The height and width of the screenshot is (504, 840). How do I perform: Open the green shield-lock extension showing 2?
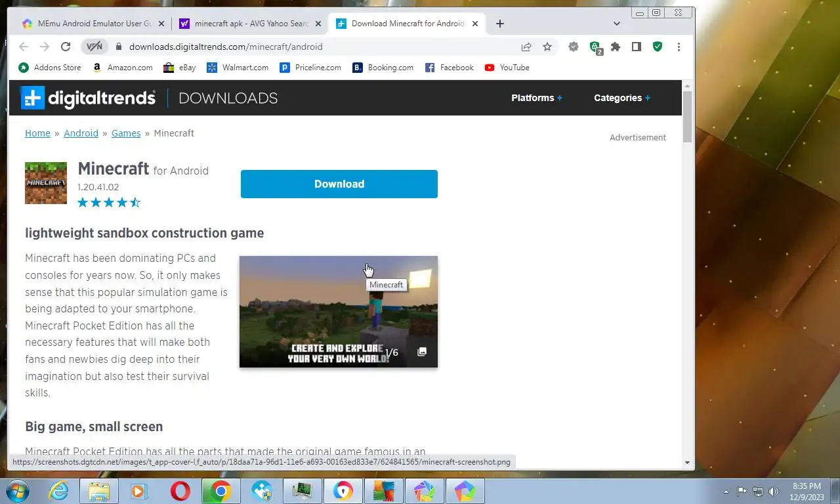[595, 47]
